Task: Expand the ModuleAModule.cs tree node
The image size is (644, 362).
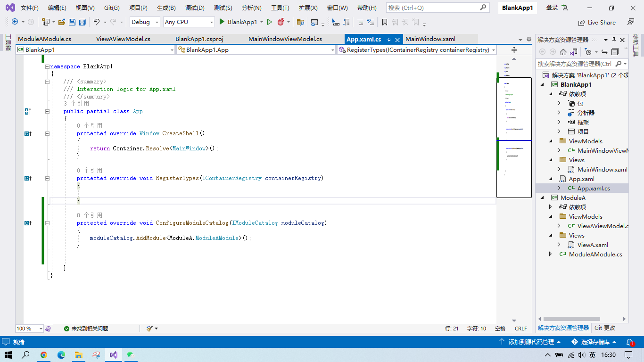Action: coord(551,254)
